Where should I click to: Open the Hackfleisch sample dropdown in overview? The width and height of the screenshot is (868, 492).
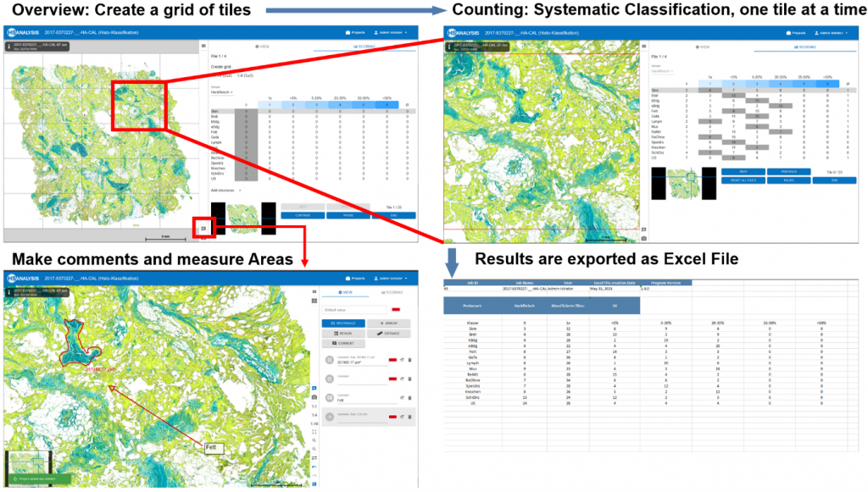tap(223, 91)
